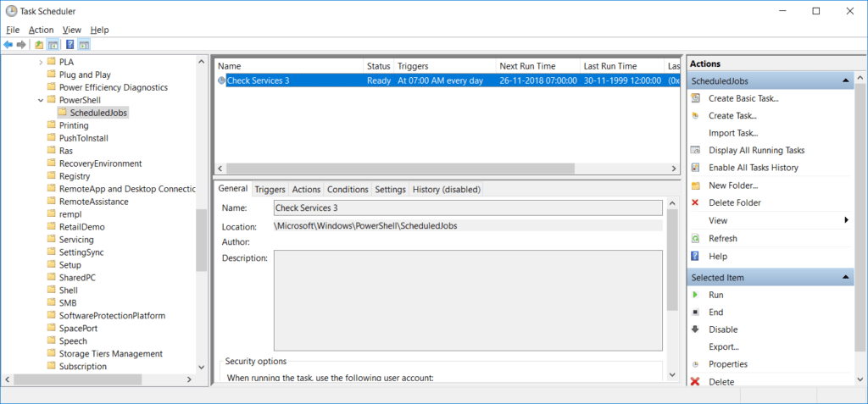Click inside the Description box
The image size is (868, 404).
pos(468,301)
